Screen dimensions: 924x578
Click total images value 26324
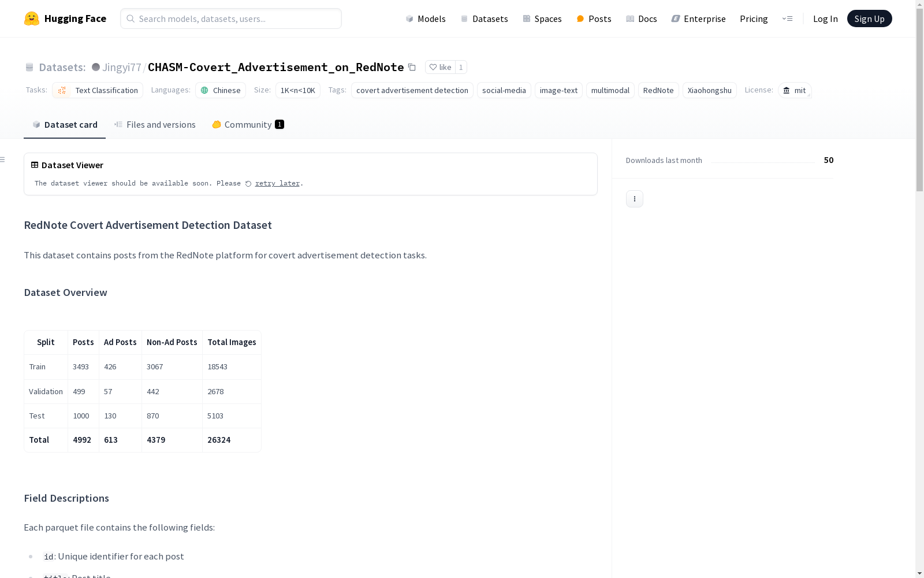pyautogui.click(x=219, y=440)
